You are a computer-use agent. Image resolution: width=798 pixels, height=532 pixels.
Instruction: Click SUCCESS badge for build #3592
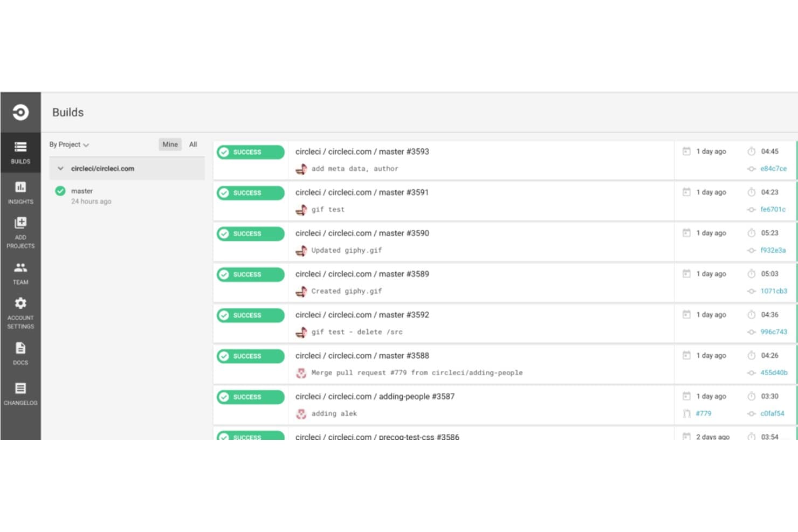[x=251, y=315]
